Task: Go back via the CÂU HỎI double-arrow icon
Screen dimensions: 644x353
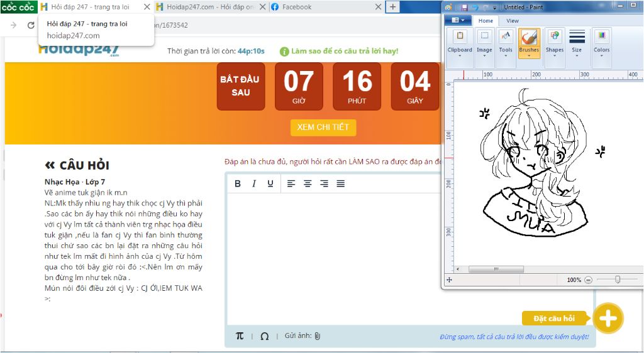Action: point(50,165)
